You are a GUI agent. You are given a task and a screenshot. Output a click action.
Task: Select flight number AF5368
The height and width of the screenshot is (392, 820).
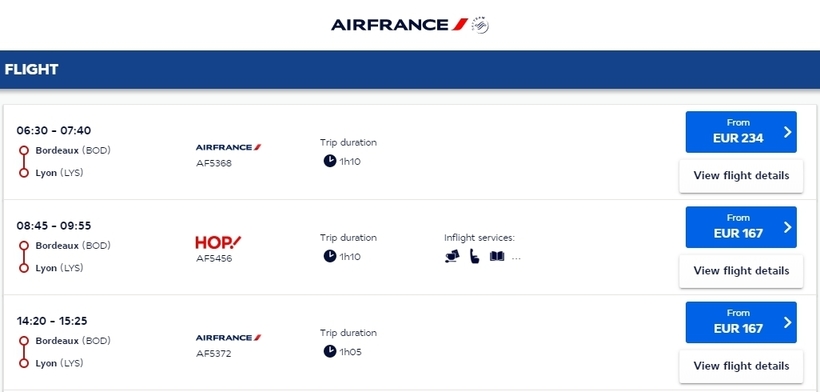tap(214, 163)
